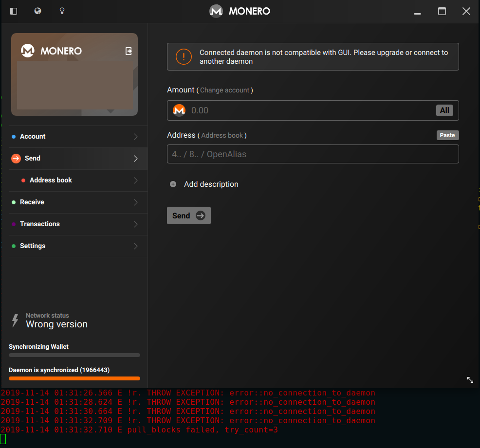This screenshot has width=480, height=448.
Task: Click the All amount button
Action: click(x=444, y=110)
